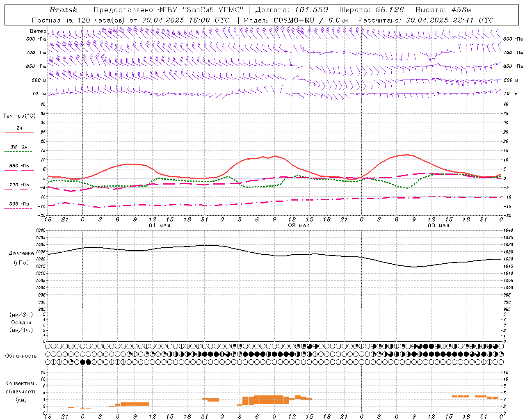Click the Рассчитано 22:41 UTC timestamp
Screen dimensions: 525x420
(x=426, y=20)
